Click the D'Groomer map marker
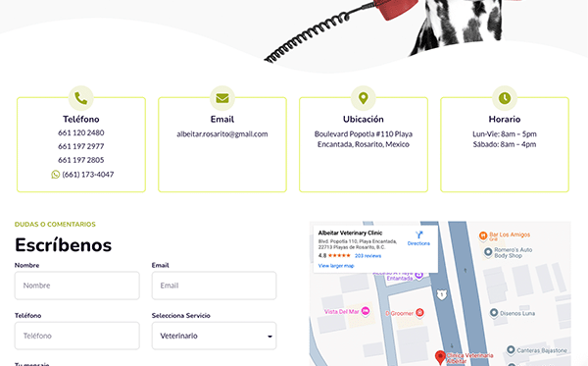The height and width of the screenshot is (366, 588). [x=419, y=313]
